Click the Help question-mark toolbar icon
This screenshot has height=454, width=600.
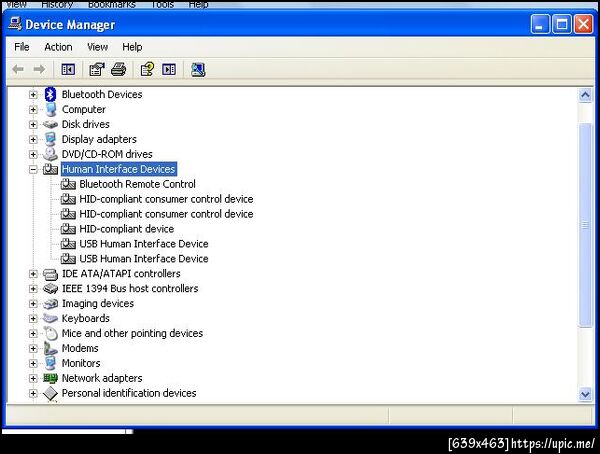click(x=147, y=69)
